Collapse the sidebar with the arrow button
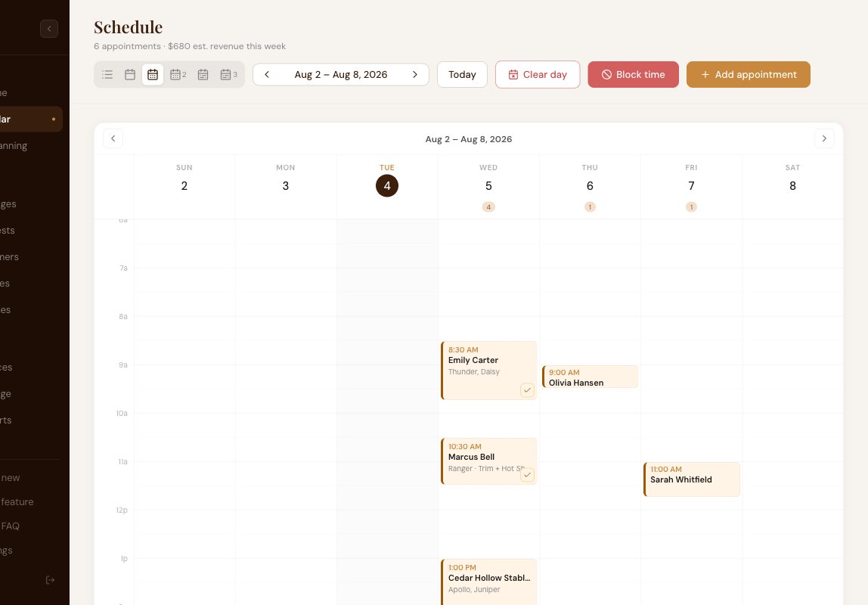868x605 pixels. pos(49,29)
